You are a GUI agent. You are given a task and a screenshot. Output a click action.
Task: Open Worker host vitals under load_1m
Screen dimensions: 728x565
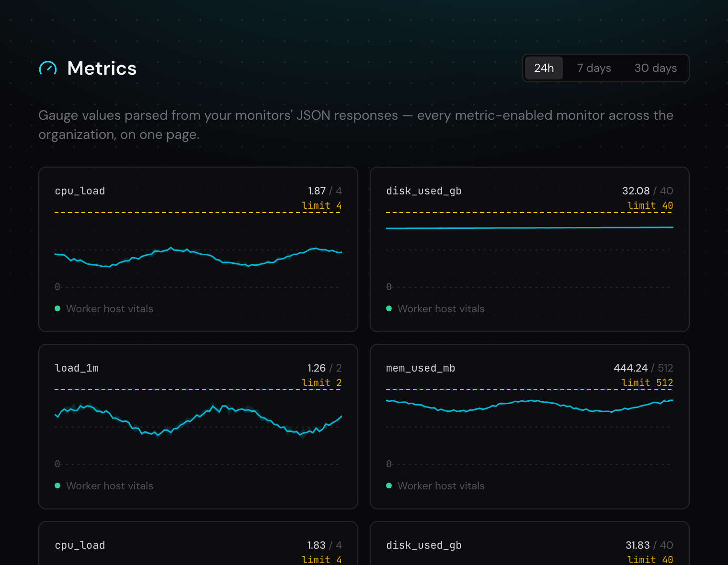click(x=110, y=486)
